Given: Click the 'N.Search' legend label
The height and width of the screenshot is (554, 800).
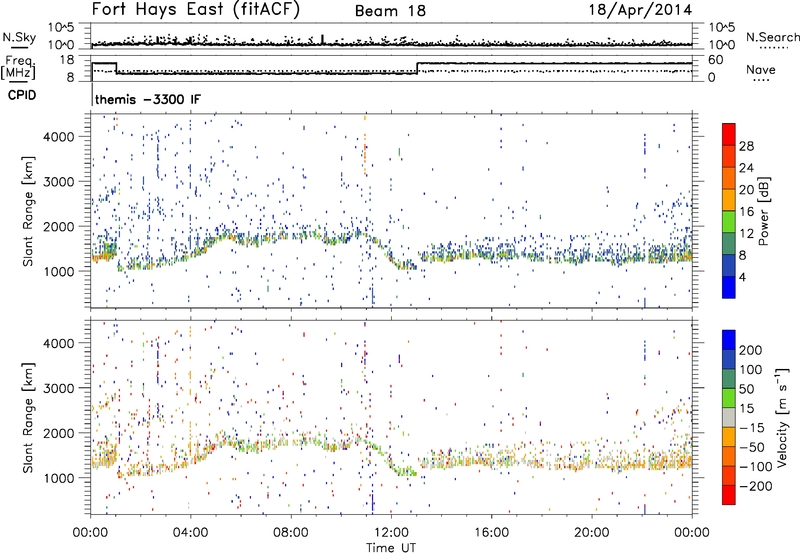Looking at the screenshot, I should [x=772, y=37].
